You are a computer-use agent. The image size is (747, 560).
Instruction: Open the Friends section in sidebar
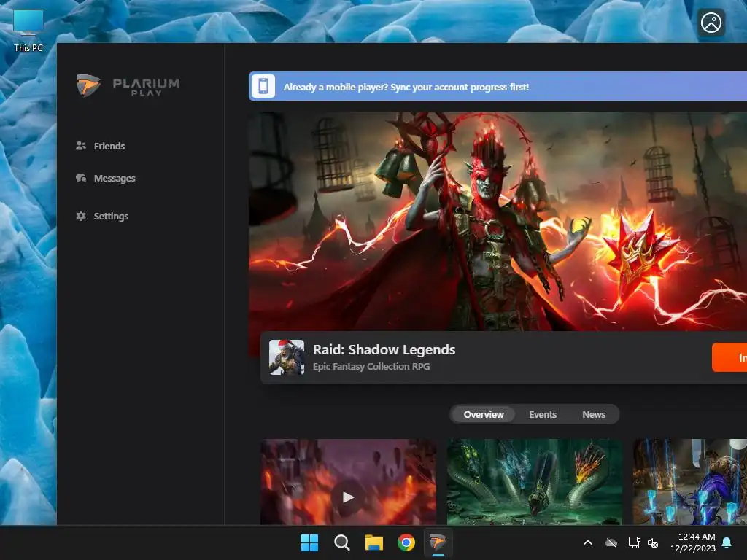pos(101,146)
